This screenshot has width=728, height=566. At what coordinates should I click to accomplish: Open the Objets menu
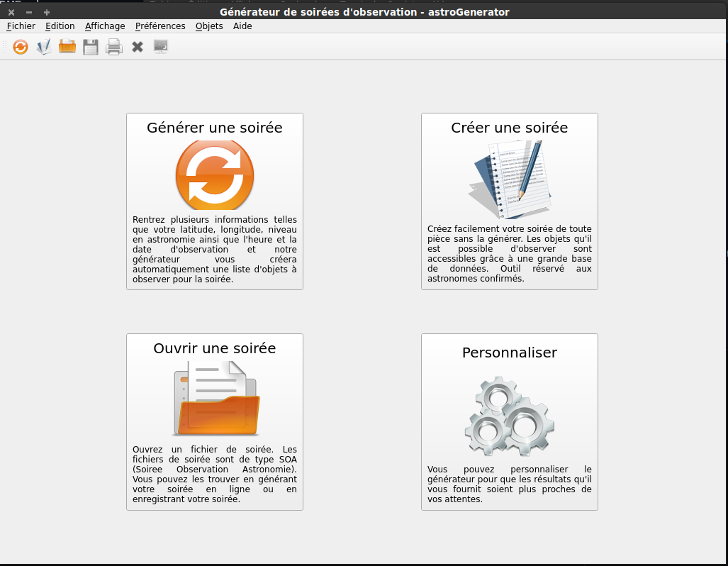click(x=209, y=26)
